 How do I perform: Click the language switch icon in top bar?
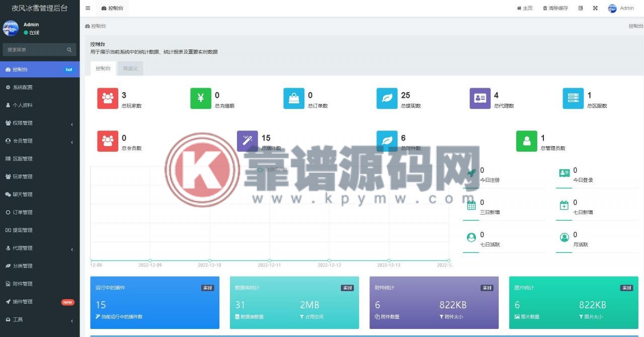[581, 8]
